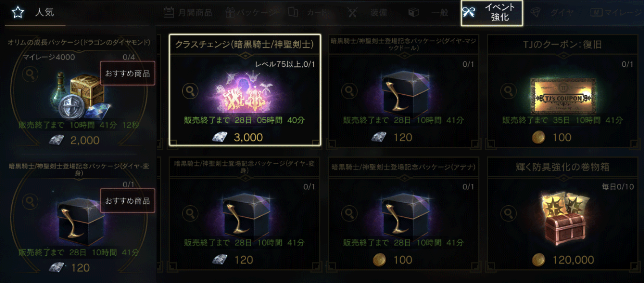Image resolution: width=644 pixels, height=283 pixels.
Task: Select the TJ's COUPON gold ticket image
Action: point(563,96)
